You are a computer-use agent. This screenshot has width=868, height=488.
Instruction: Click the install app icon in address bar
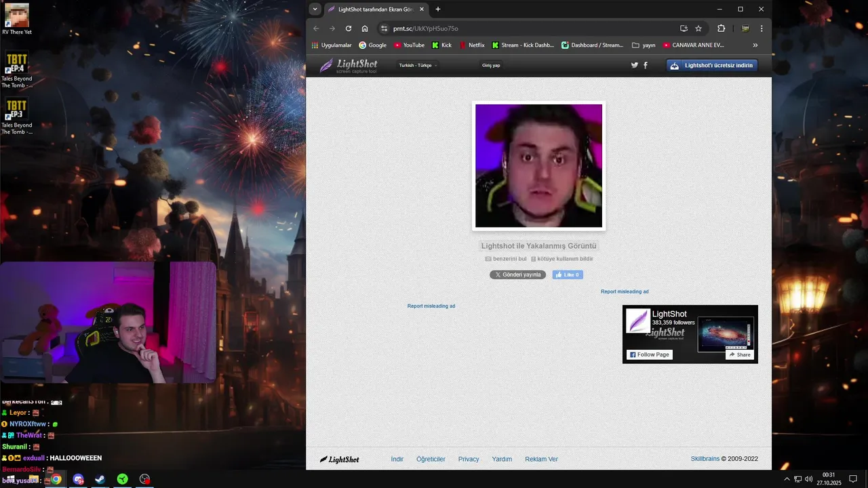click(x=684, y=28)
